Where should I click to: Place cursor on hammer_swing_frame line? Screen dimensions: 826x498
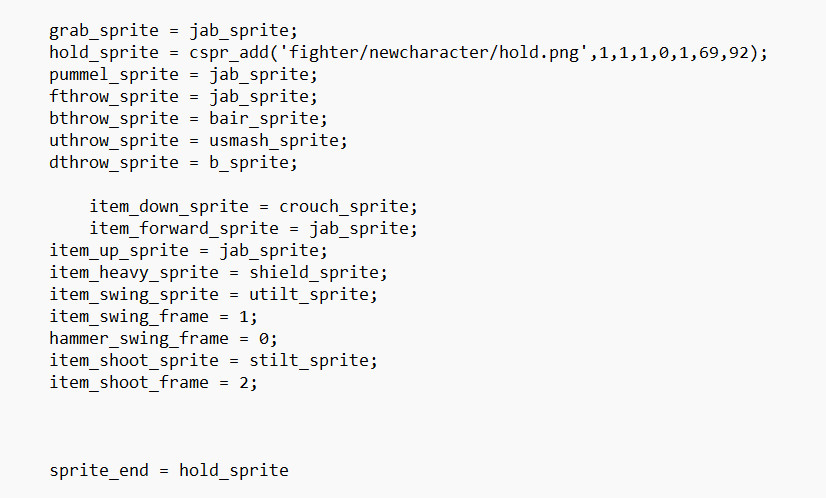tap(163, 339)
